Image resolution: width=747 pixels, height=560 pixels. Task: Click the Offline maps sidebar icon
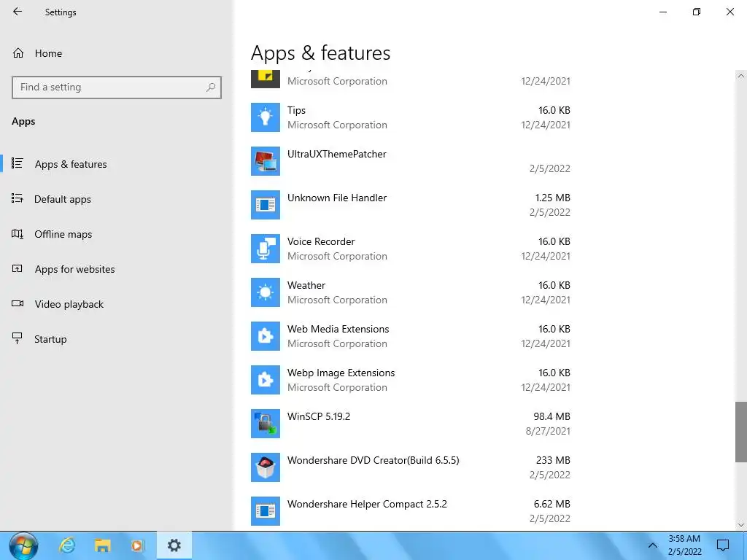(x=18, y=234)
